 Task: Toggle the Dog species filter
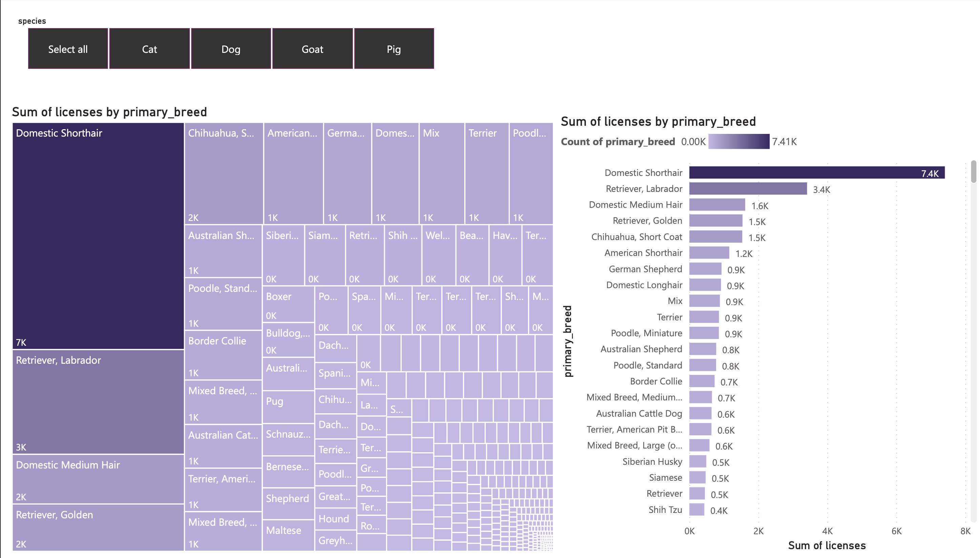point(231,49)
